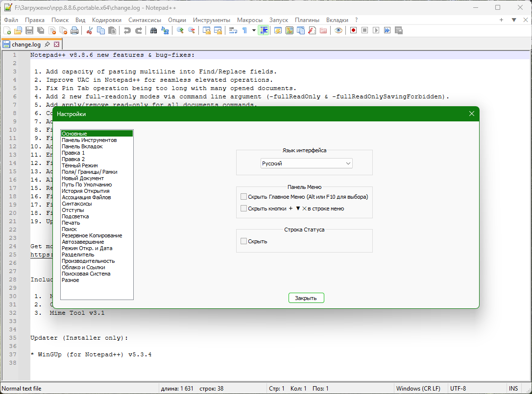The height and width of the screenshot is (394, 532).
Task: Open the Синтаксисы menu
Action: tap(145, 20)
